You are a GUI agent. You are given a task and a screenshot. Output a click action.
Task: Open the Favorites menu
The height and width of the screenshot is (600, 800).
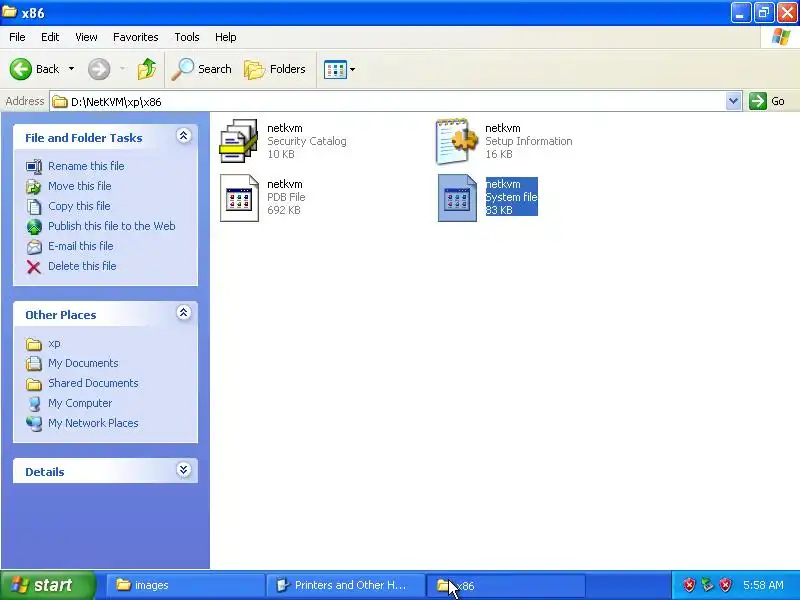136,37
